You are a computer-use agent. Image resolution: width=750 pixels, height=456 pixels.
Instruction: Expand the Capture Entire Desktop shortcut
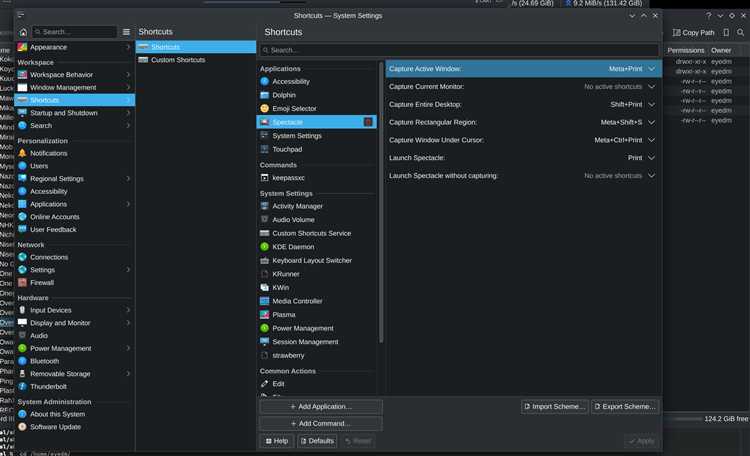coord(651,104)
